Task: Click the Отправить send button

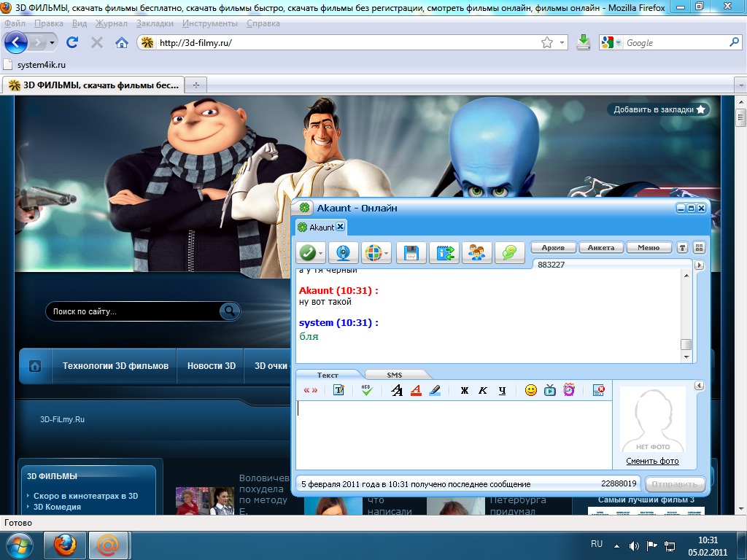Action: (x=675, y=484)
